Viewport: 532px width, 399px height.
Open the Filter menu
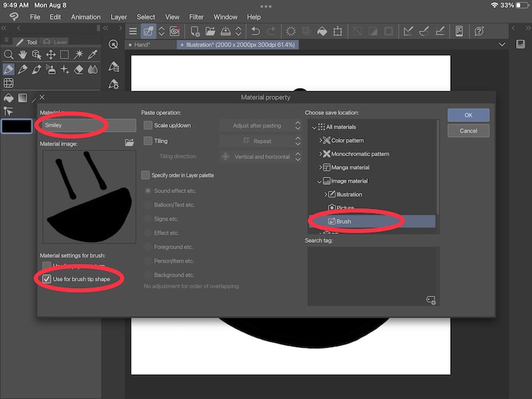click(x=196, y=17)
